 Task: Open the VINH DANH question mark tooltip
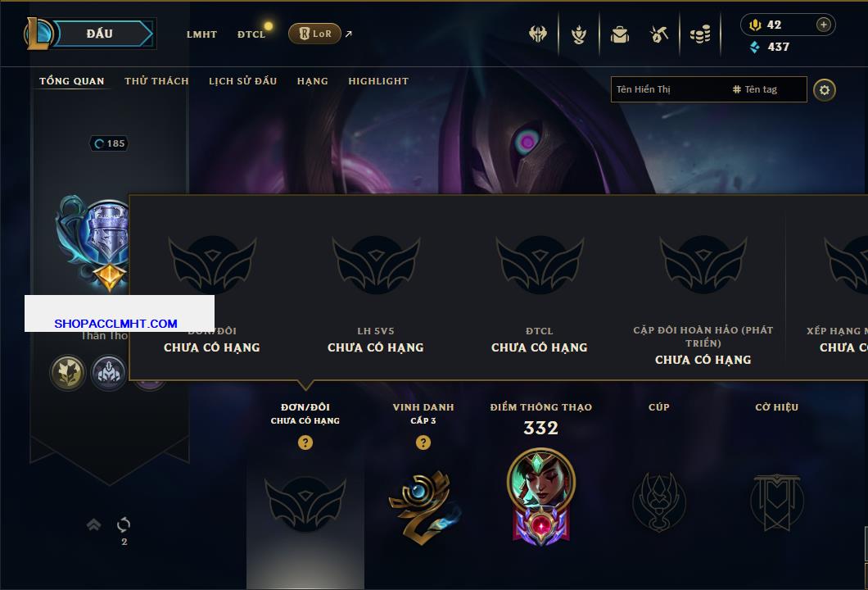tap(423, 442)
